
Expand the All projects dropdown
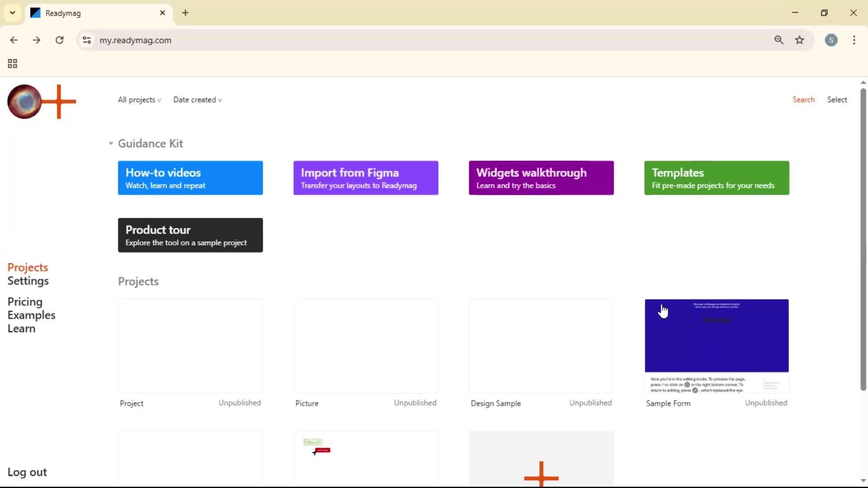pos(139,100)
